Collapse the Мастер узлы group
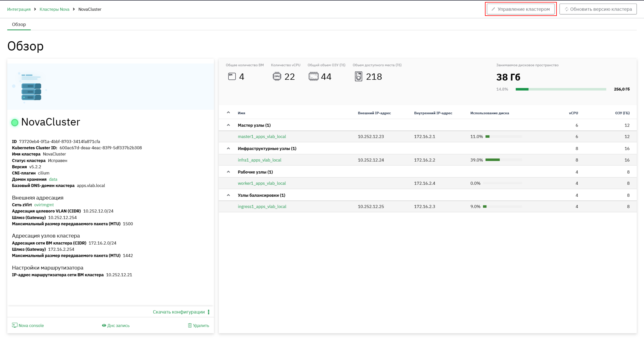The image size is (644, 341). (x=228, y=125)
